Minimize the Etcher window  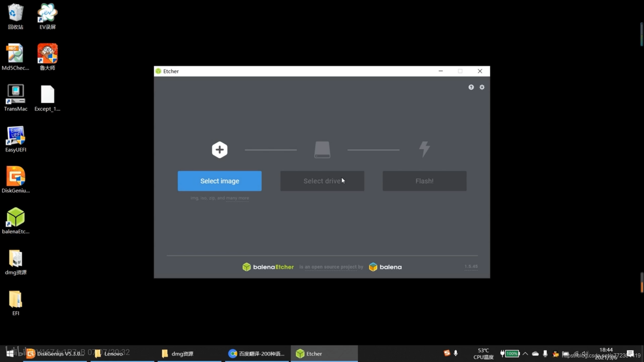coord(441,71)
